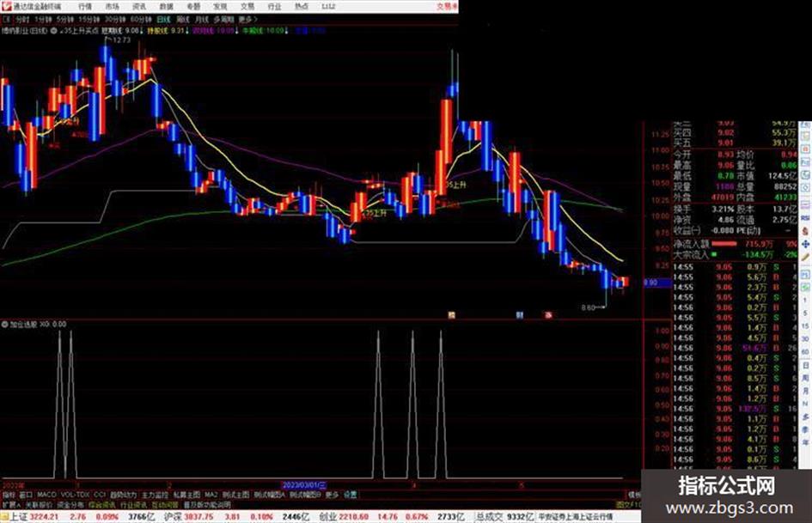Open the 35上升买点 indicator dropdown arrow
This screenshot has height=523, width=812.
tap(62, 31)
